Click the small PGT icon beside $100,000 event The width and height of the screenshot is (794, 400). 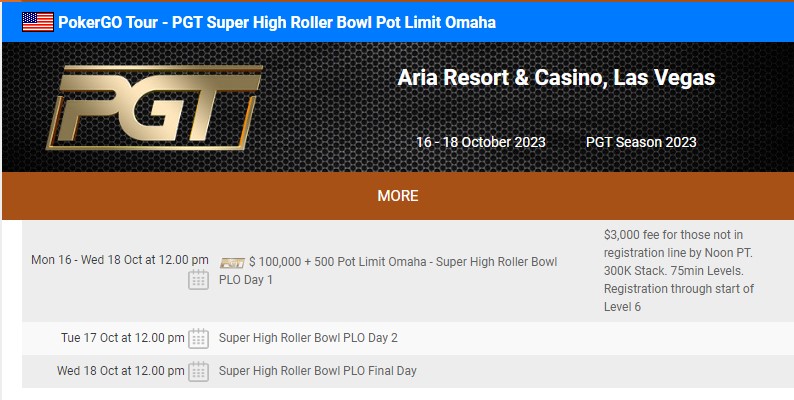(232, 262)
